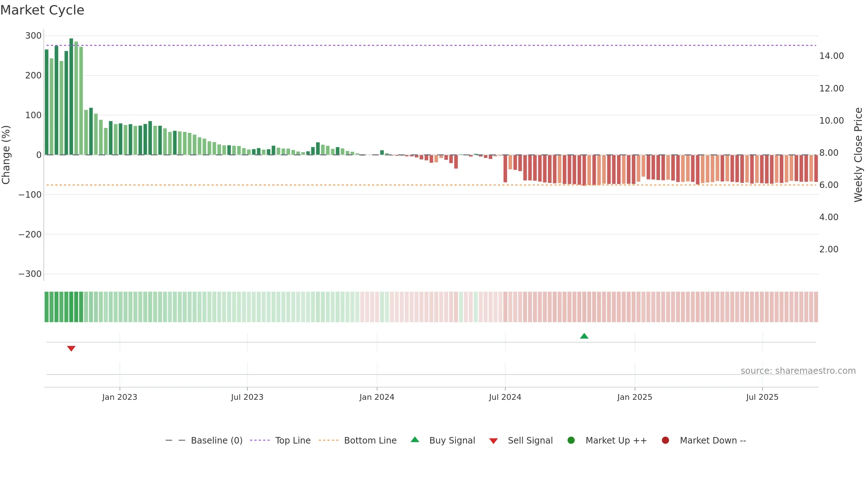This screenshot has width=868, height=488.
Task: Click the green triangle icon in legend
Action: pyautogui.click(x=415, y=440)
